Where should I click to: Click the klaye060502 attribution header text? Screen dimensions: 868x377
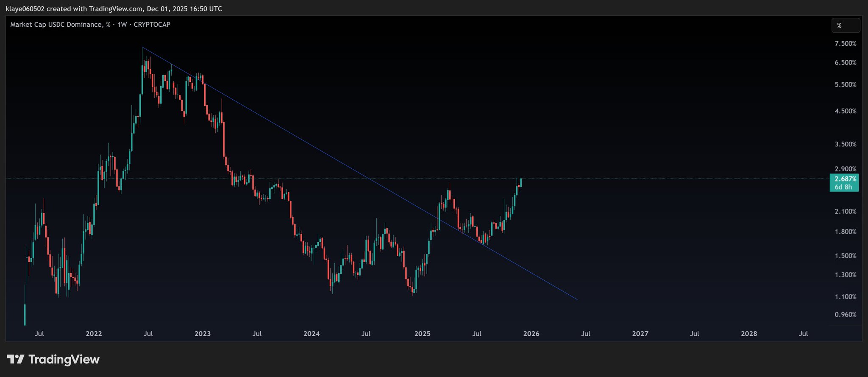point(25,9)
